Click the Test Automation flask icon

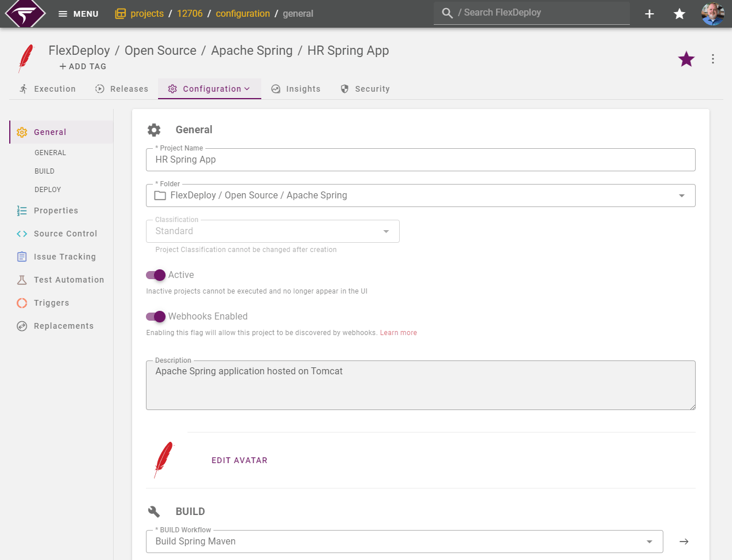point(22,280)
